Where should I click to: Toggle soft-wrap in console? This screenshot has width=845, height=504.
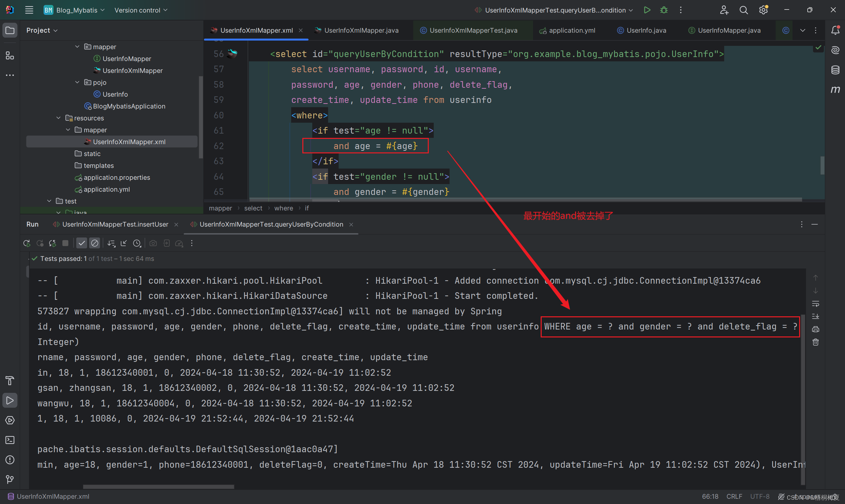(815, 304)
